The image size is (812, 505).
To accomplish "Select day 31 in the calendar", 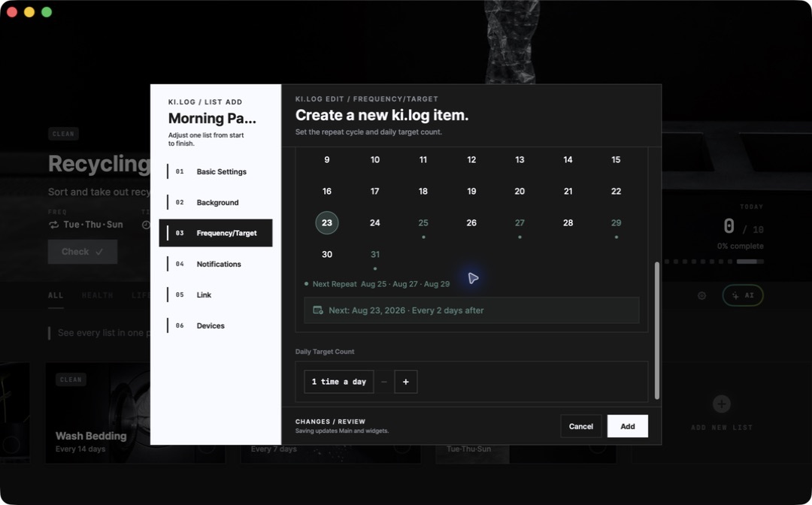I will [x=375, y=255].
